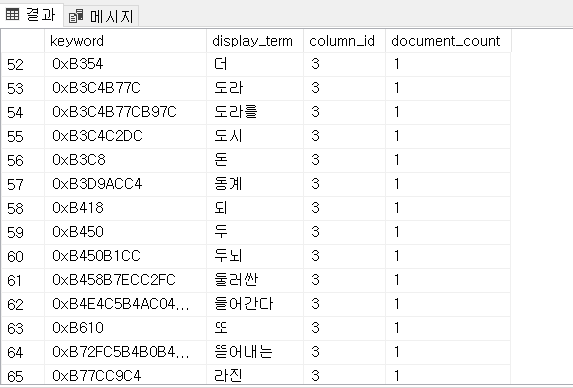Click document_count value in row 65

tap(448, 375)
